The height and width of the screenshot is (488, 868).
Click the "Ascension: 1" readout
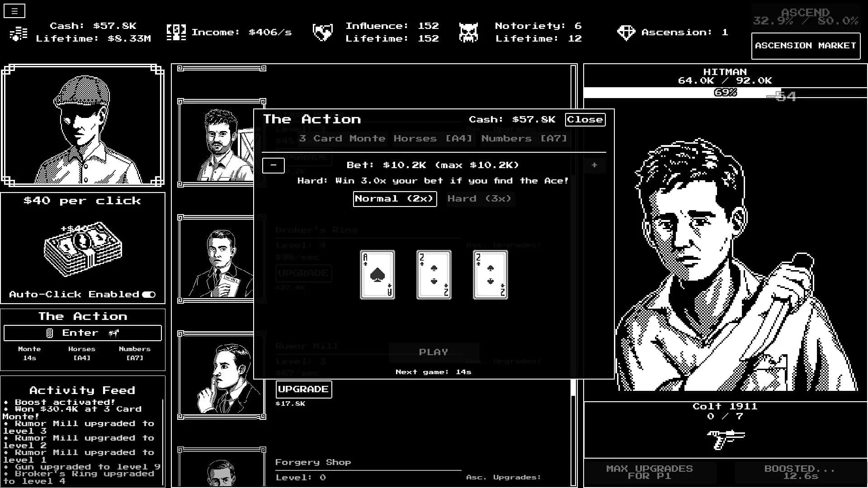(x=684, y=33)
